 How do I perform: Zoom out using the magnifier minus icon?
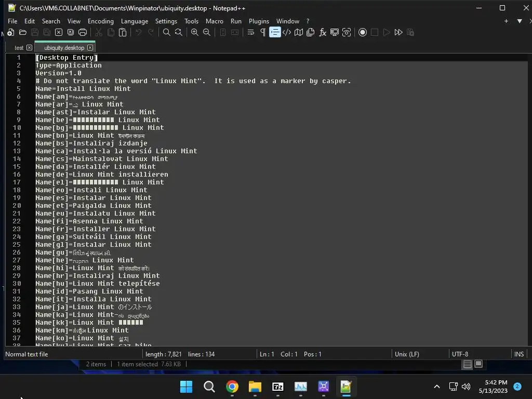(x=207, y=32)
